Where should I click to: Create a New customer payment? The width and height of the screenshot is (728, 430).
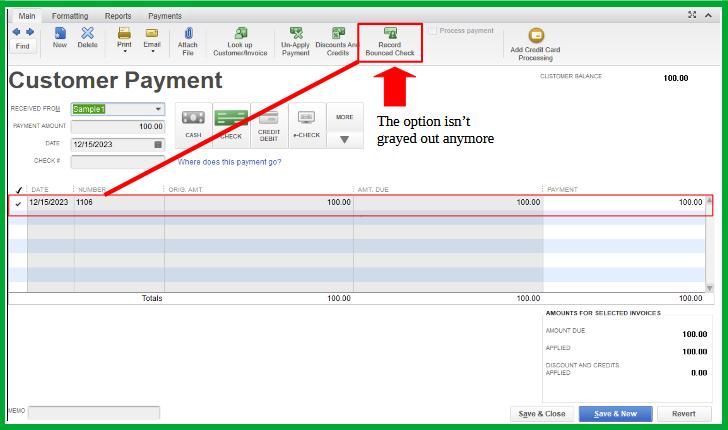tap(60, 38)
